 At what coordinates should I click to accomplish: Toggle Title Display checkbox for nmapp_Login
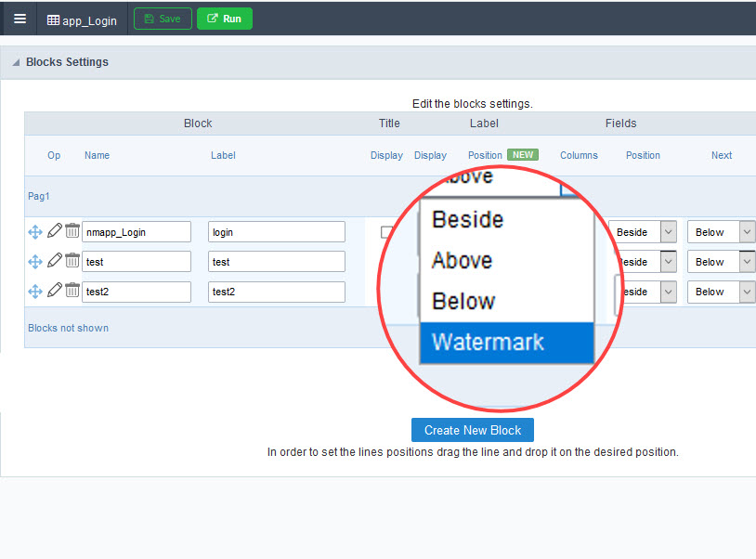click(x=386, y=232)
